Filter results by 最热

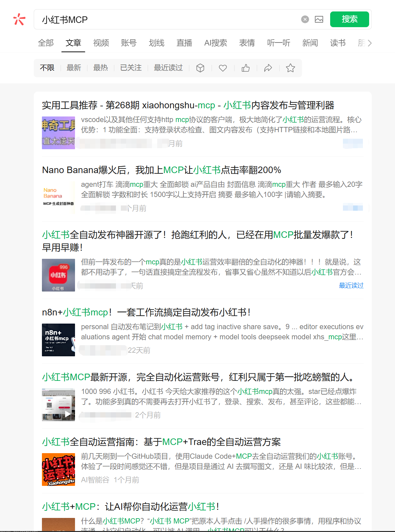[101, 68]
